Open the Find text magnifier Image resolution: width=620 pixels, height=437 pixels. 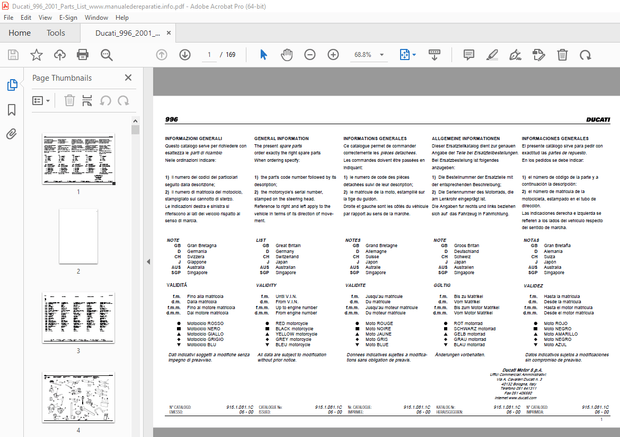click(x=106, y=55)
